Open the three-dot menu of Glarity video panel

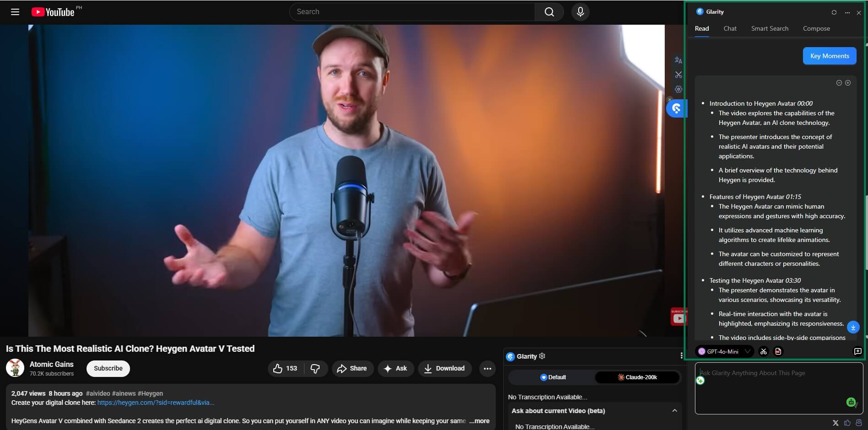[682, 356]
